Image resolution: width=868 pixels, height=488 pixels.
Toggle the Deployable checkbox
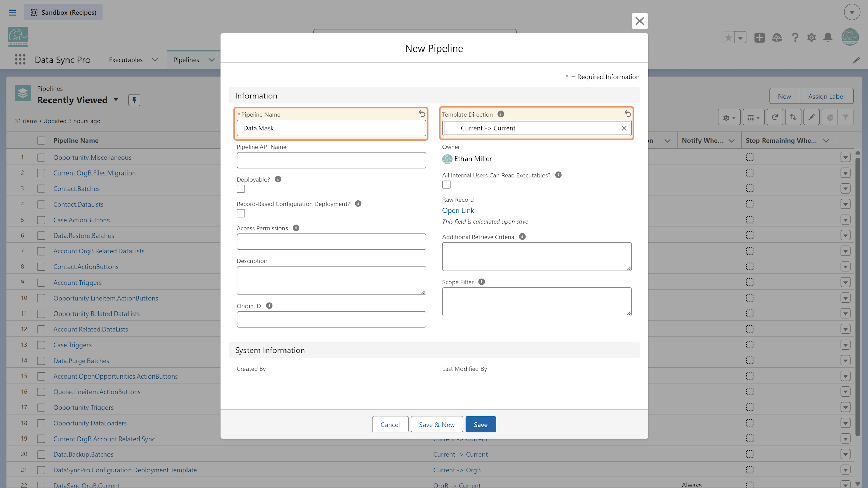click(x=241, y=189)
